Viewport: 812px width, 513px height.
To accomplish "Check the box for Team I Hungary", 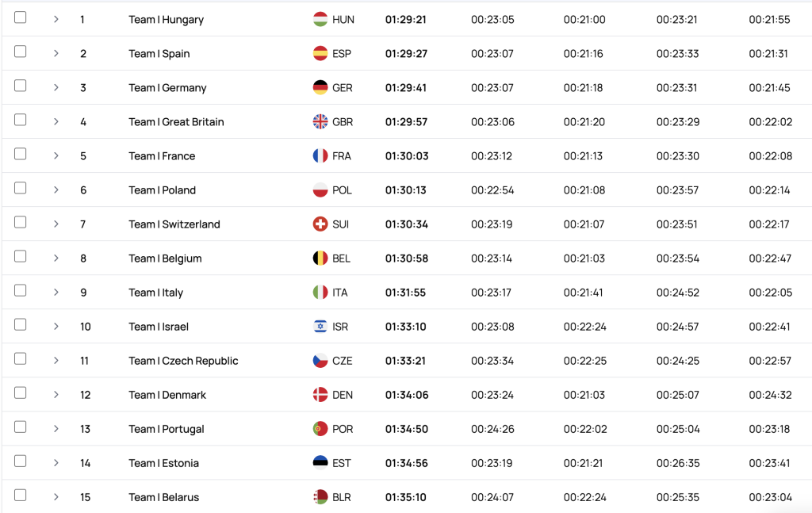I will click(20, 17).
